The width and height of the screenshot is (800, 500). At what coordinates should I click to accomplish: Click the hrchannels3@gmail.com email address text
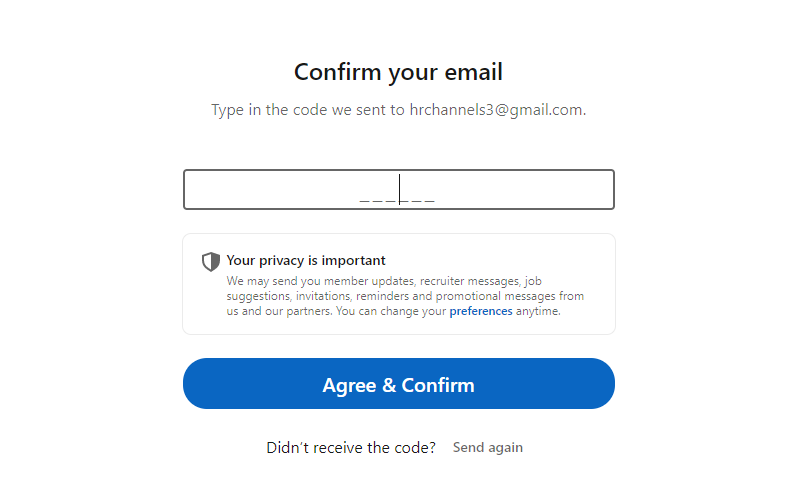coord(497,110)
